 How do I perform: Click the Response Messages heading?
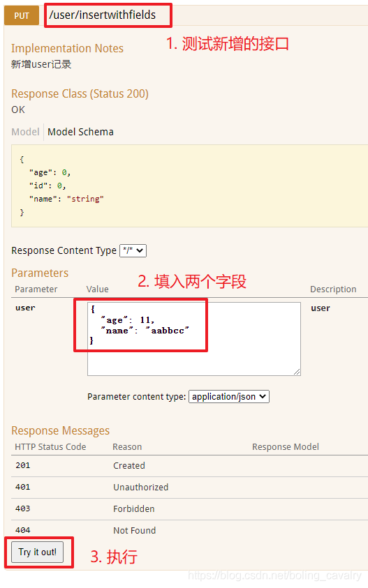61,430
